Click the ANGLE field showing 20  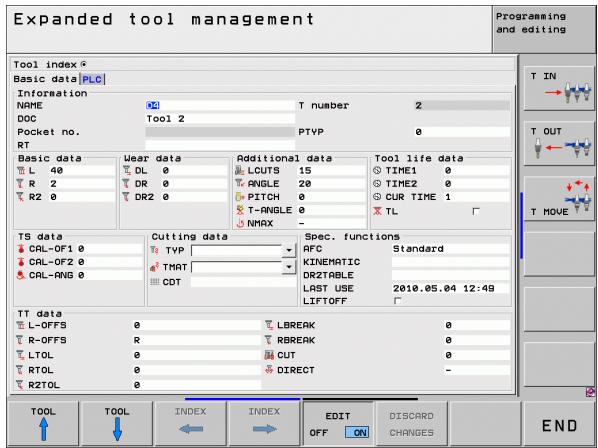(x=331, y=184)
